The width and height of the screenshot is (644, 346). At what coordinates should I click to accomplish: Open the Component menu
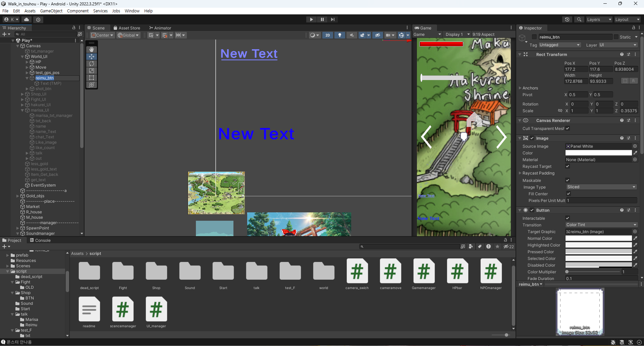point(78,11)
